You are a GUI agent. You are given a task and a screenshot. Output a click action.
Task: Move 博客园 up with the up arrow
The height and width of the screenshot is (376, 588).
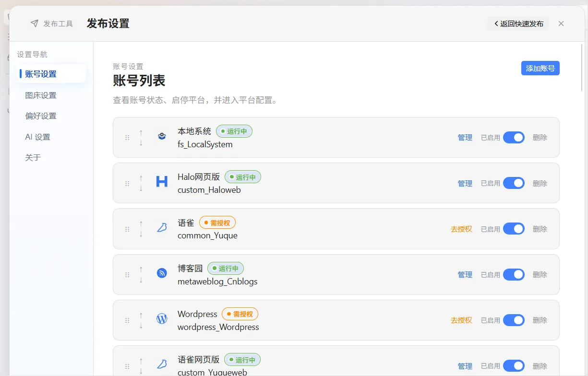pos(141,270)
